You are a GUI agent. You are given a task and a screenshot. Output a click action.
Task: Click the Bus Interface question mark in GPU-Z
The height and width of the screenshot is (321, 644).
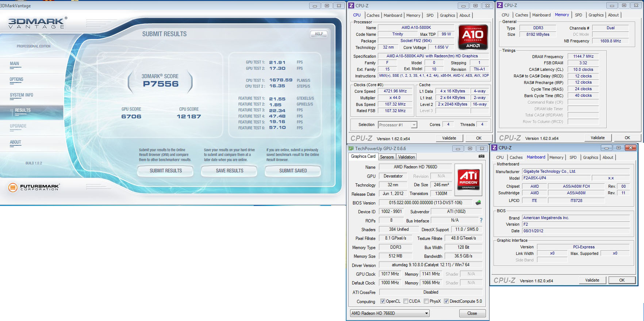click(481, 220)
